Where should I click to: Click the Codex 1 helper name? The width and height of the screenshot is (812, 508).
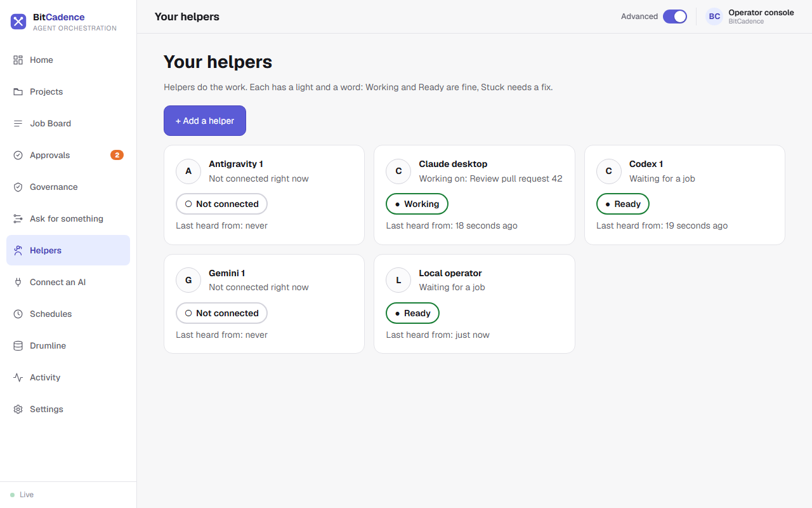point(646,164)
